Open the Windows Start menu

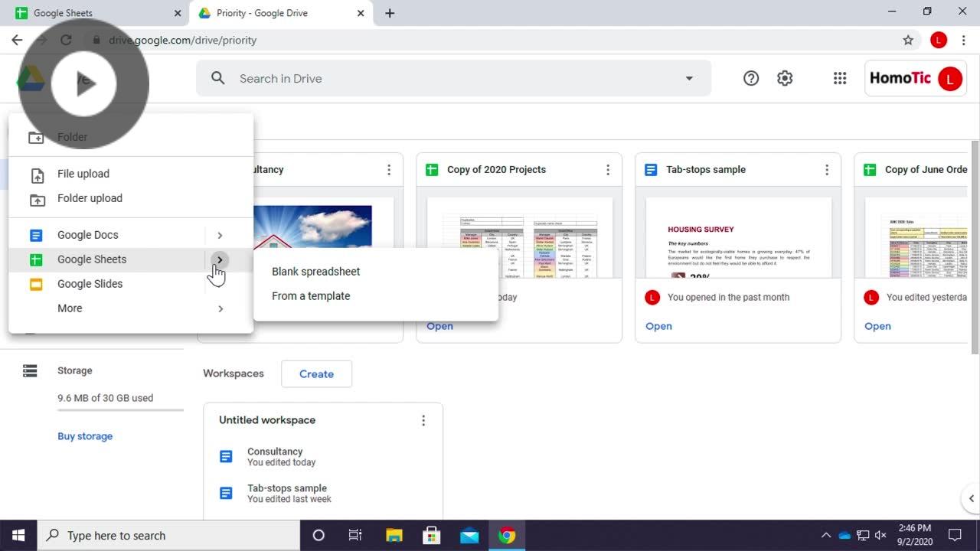click(x=18, y=536)
